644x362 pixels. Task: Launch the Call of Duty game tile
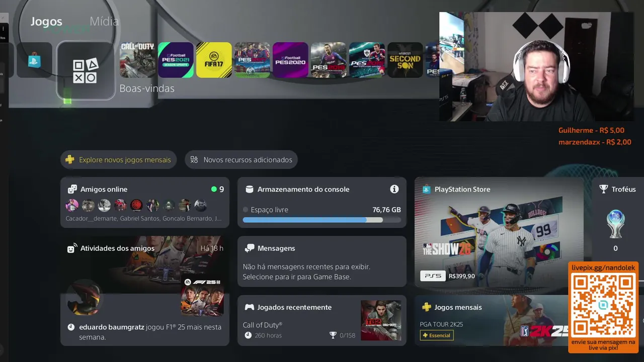click(137, 60)
